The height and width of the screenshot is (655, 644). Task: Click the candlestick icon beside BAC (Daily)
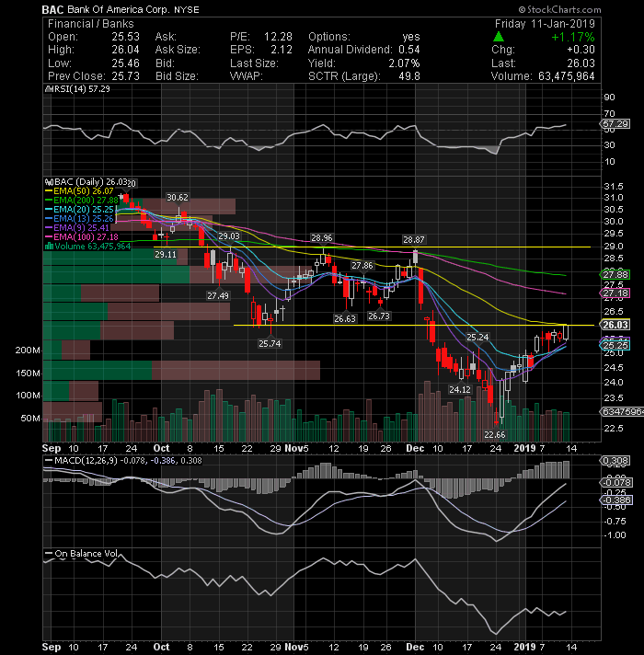pyautogui.click(x=49, y=182)
